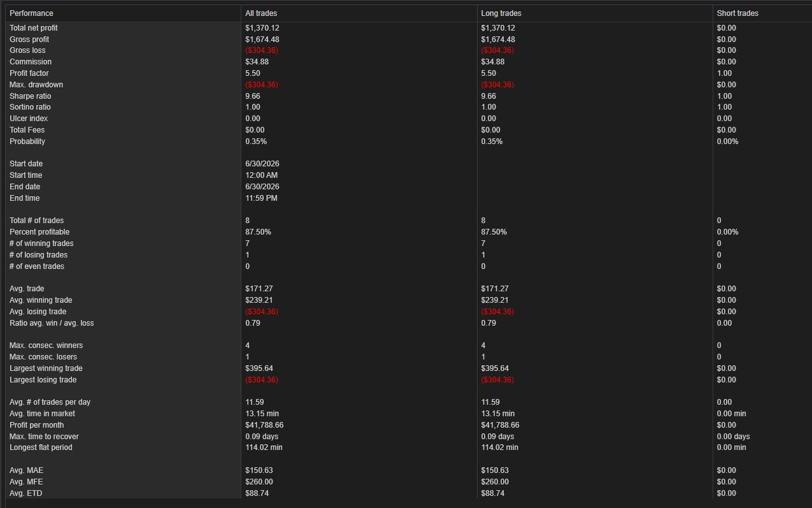This screenshot has height=508, width=812.
Task: Select the End time value 11:59 PM
Action: point(261,198)
